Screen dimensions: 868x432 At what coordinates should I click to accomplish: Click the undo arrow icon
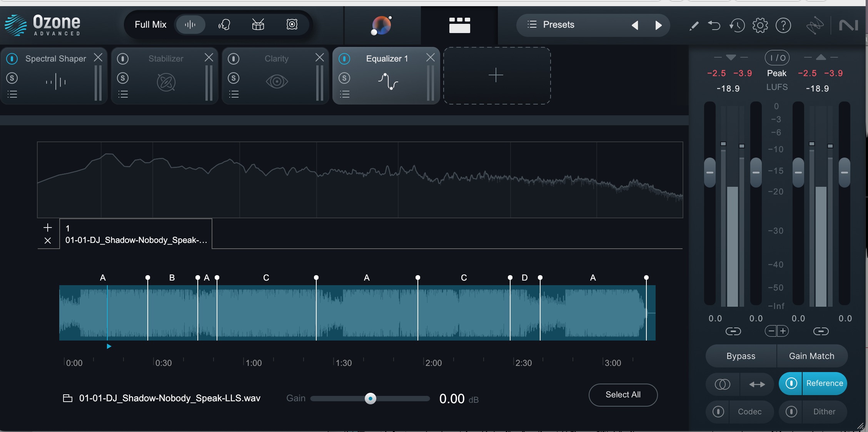(714, 26)
